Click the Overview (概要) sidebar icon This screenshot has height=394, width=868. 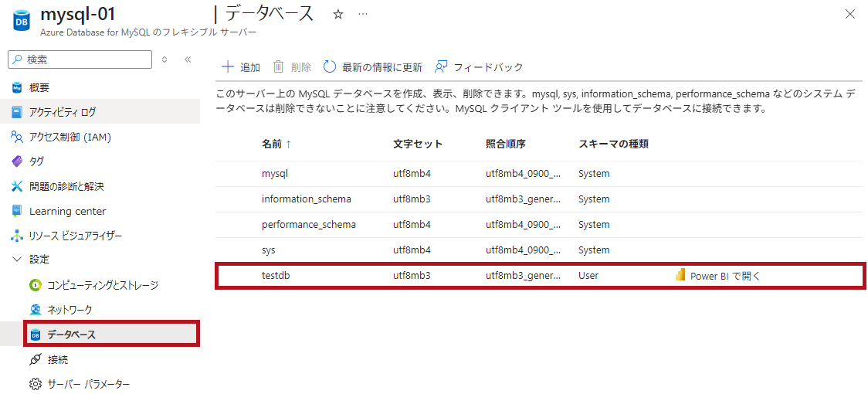(17, 88)
